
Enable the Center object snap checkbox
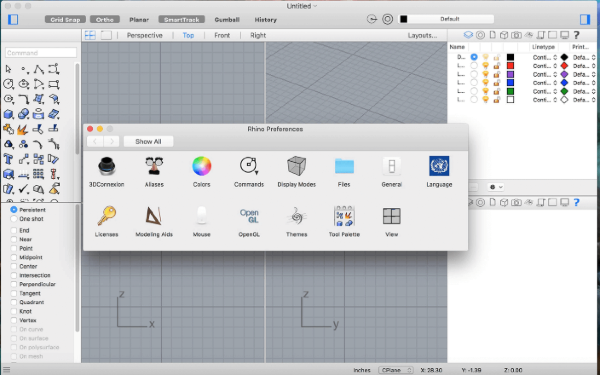click(x=14, y=266)
